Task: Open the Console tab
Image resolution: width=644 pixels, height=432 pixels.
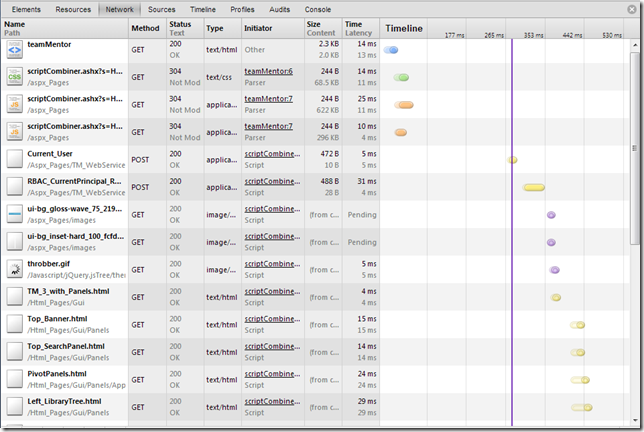Action: coord(317,9)
